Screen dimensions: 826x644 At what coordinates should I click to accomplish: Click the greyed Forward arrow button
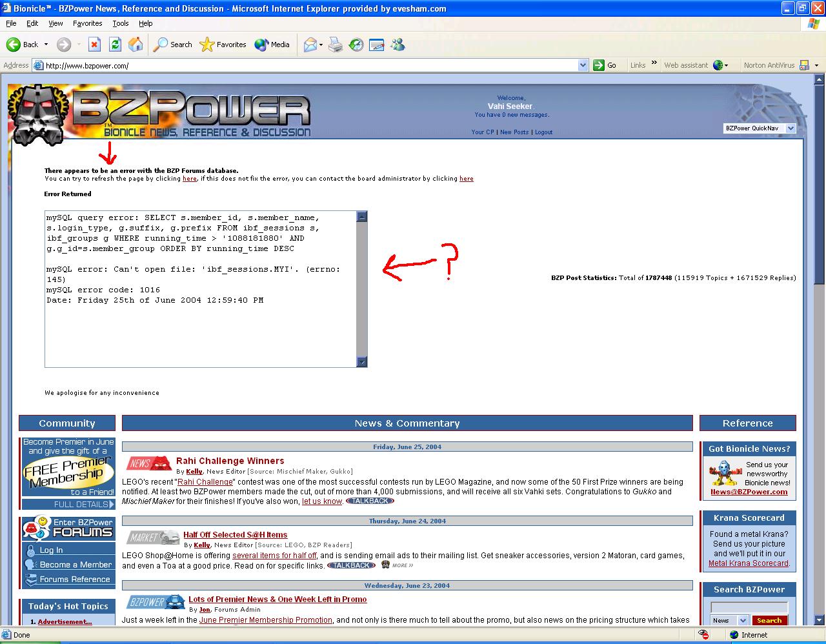[x=63, y=45]
